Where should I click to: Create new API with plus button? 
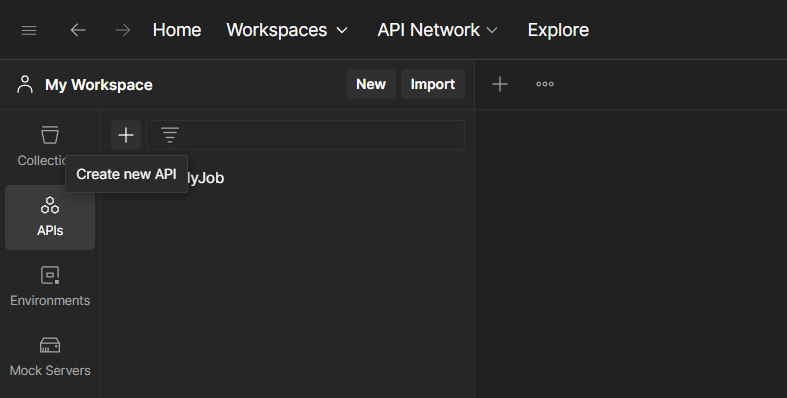point(125,135)
